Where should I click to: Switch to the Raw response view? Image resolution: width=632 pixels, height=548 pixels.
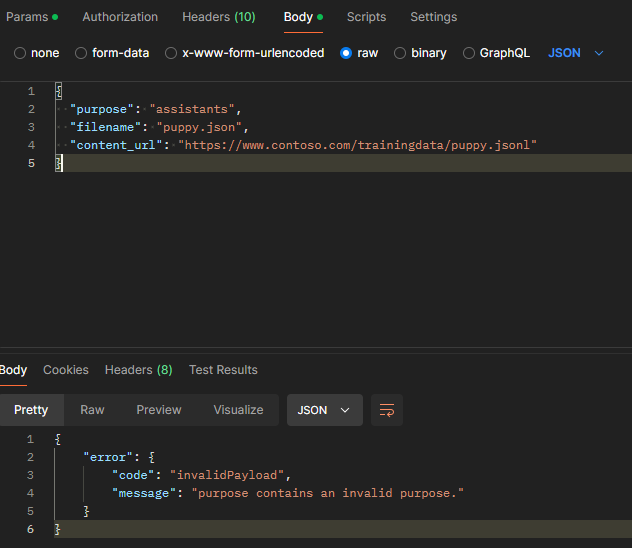[x=92, y=410]
